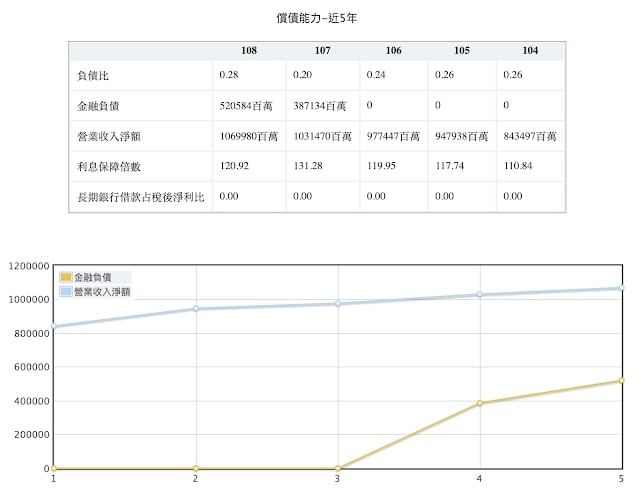Click the 387134百萬 cell

click(x=320, y=106)
